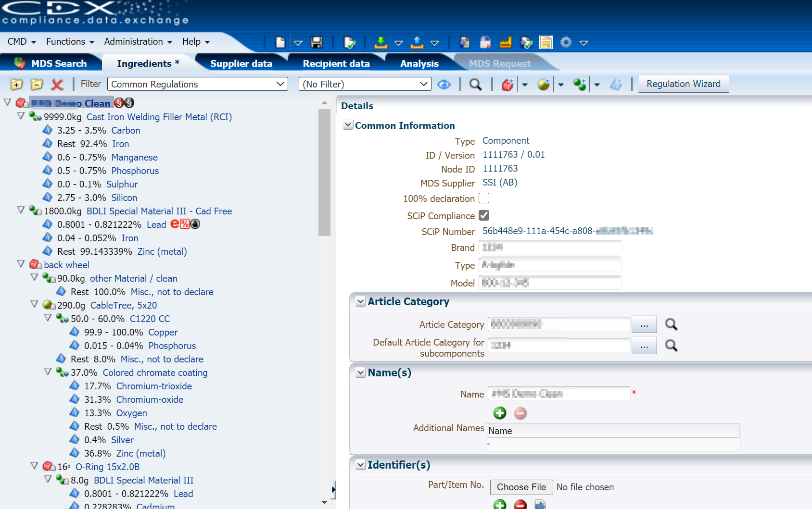Screen dimensions: 812x509
Task: Click the Add component red cube icon
Action: point(507,85)
